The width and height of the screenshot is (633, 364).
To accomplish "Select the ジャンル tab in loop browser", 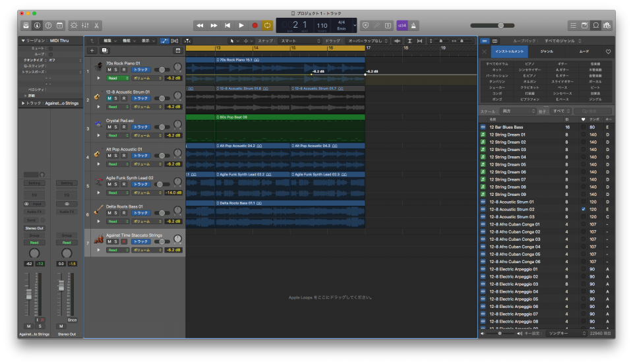I will click(547, 51).
